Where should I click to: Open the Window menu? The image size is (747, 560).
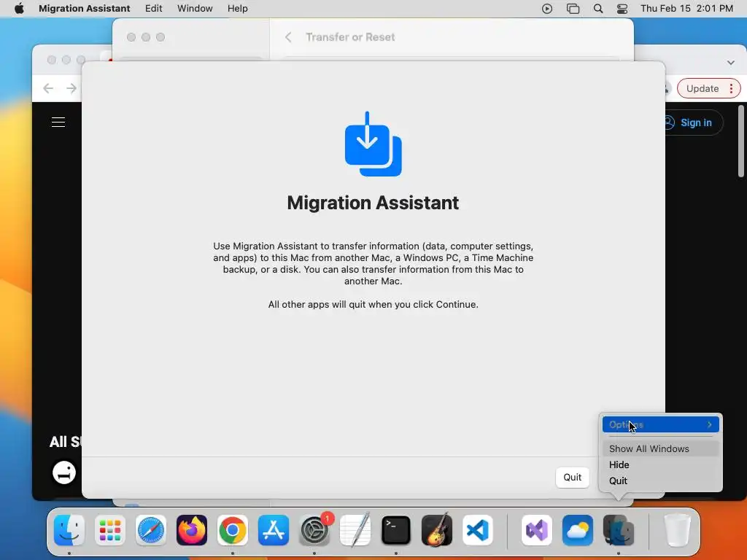[195, 9]
